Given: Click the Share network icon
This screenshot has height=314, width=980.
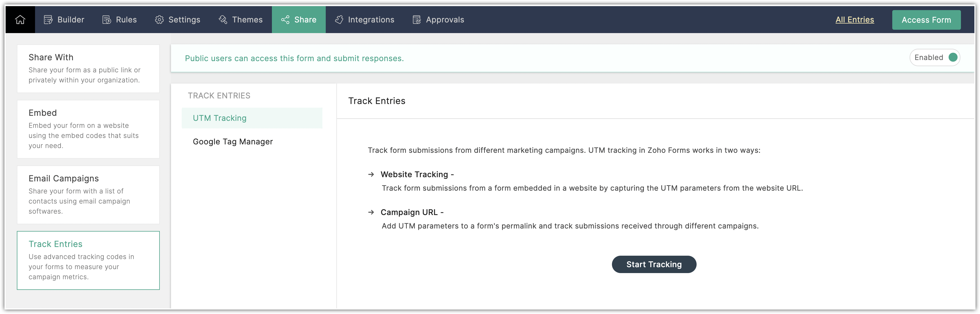Looking at the screenshot, I should pos(285,20).
